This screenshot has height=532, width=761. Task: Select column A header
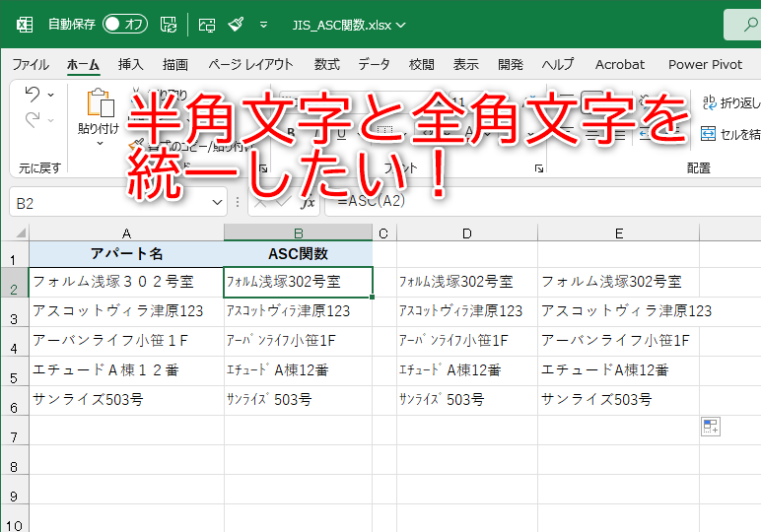tap(126, 233)
